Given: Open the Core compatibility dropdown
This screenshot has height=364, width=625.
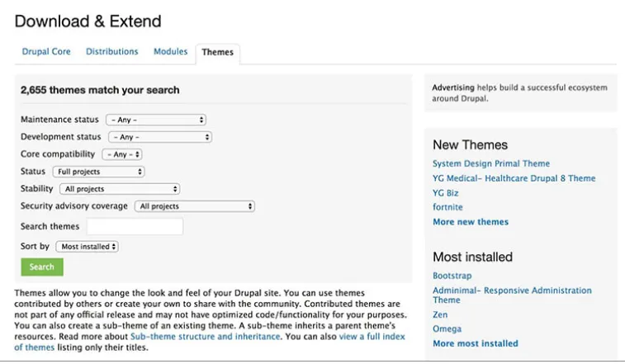Looking at the screenshot, I should [x=122, y=154].
